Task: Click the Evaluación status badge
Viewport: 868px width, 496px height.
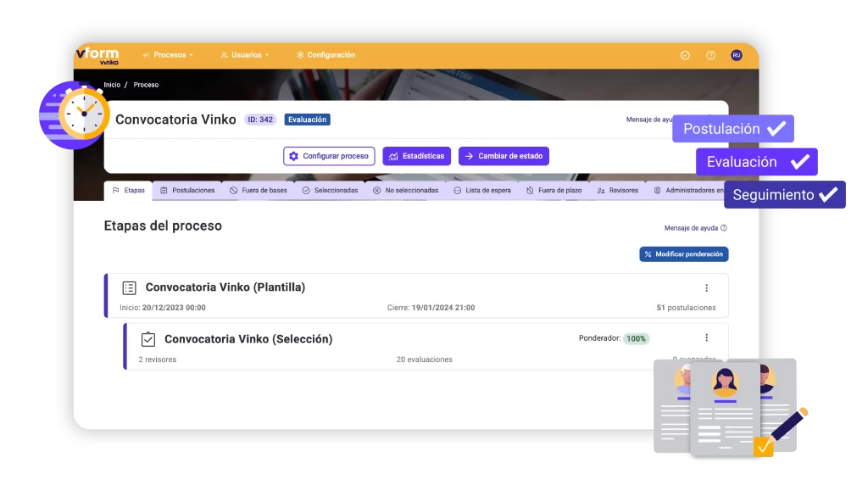Action: tap(307, 120)
